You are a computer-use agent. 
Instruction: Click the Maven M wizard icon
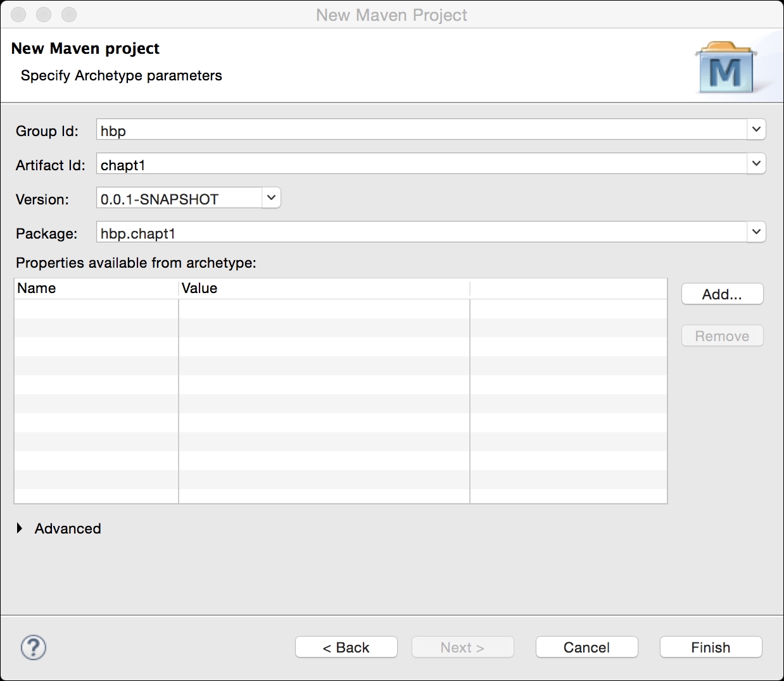[726, 68]
